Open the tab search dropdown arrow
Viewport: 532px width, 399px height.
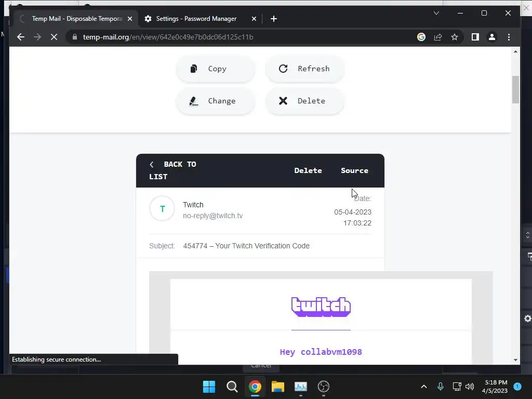pos(436,13)
